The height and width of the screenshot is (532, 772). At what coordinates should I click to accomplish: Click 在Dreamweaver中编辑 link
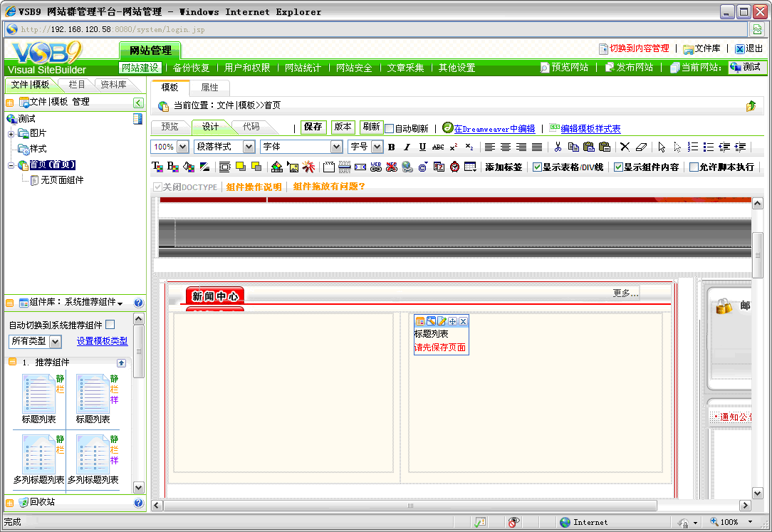[494, 129]
